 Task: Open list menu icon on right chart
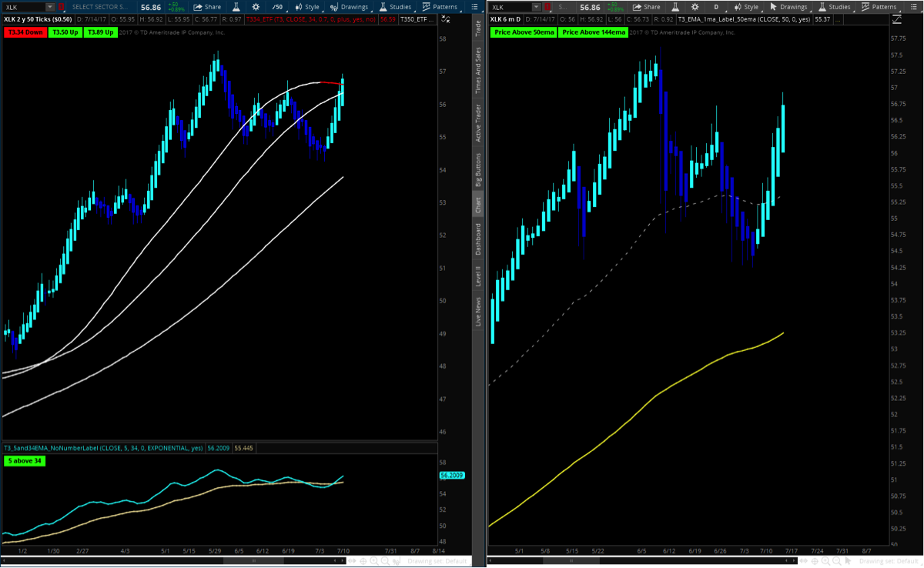pos(913,7)
